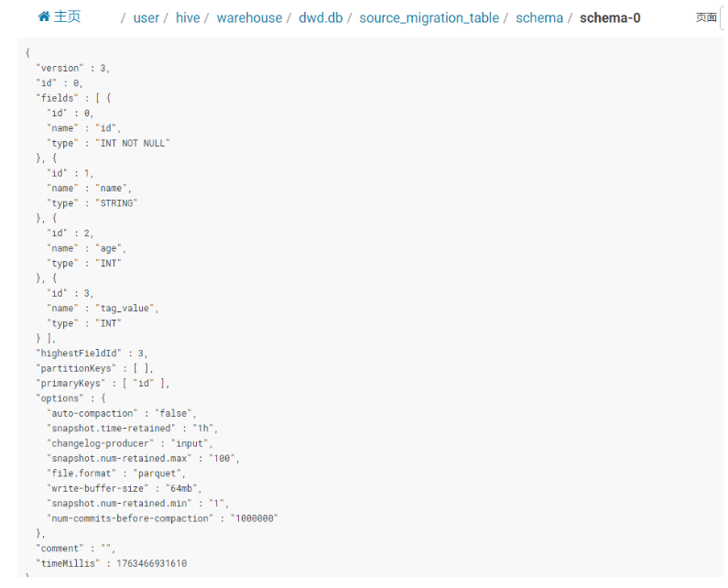Click the home icon beside 主页

(44, 16)
